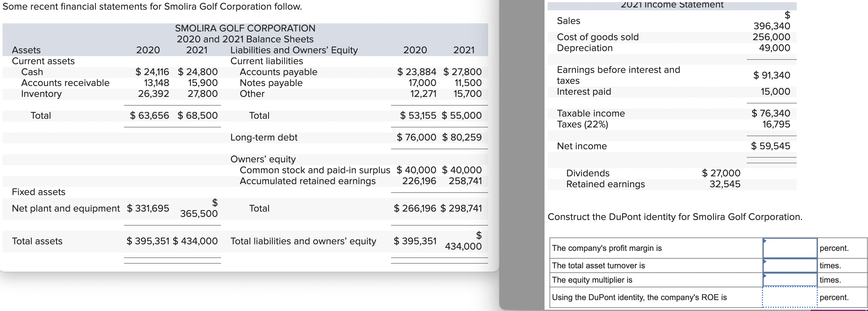Select the Taxable income value $ 76,340
The height and width of the screenshot is (311, 868).
771,113
